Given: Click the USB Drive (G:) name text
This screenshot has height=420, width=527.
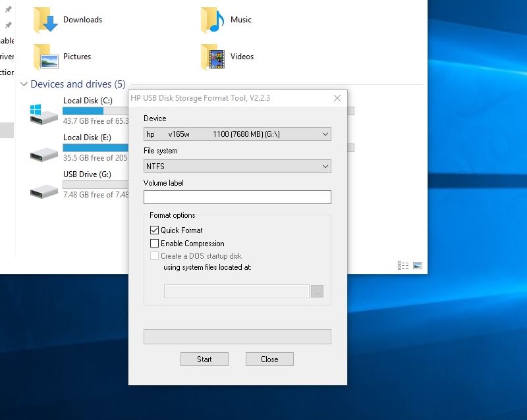Looking at the screenshot, I should tap(87, 174).
